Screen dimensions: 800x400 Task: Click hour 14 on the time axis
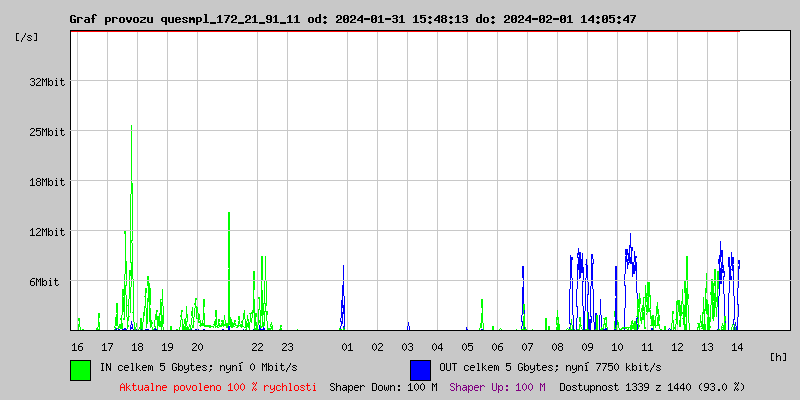pyautogui.click(x=737, y=347)
